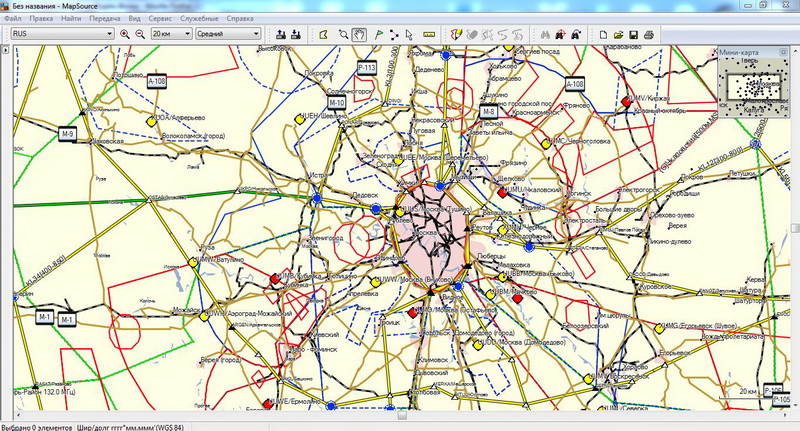Select the Map selection tool
The width and height of the screenshot is (800, 431).
[323, 34]
